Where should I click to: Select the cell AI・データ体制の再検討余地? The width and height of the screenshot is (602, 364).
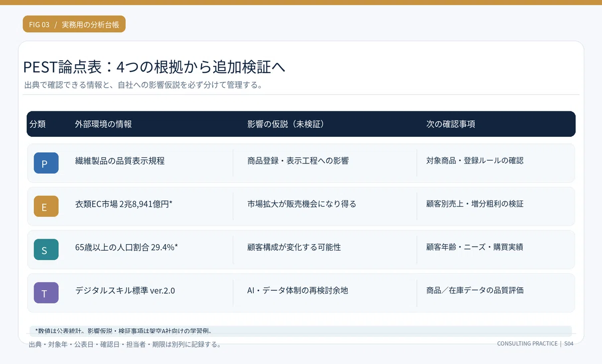(297, 290)
